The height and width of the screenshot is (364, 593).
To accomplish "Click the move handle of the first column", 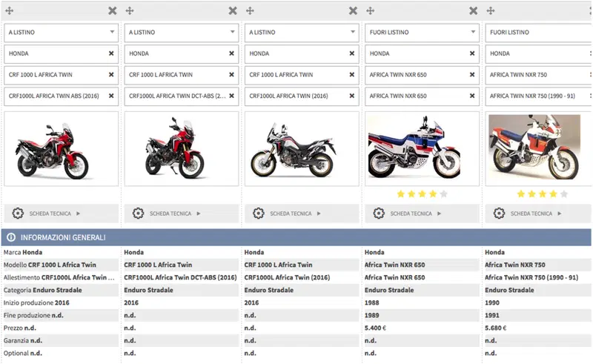I will coord(10,10).
